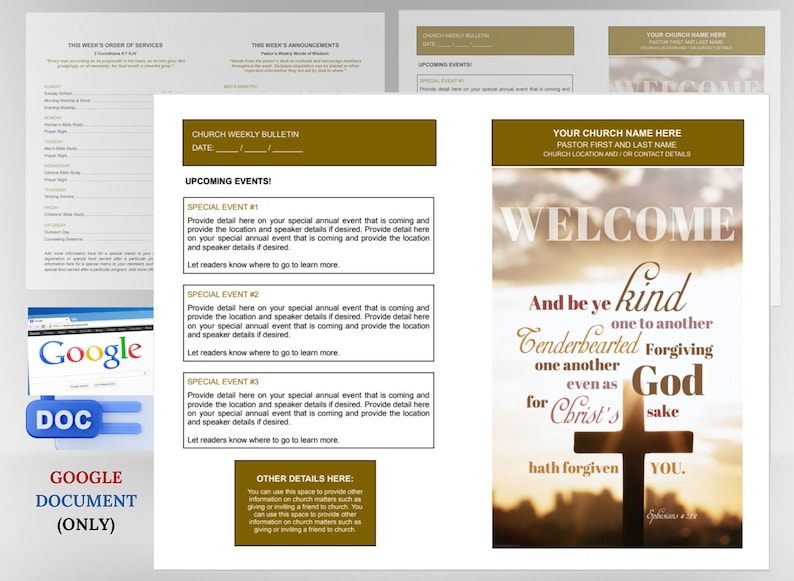Click the 'SPECIAL EVENT #1' title
The height and width of the screenshot is (581, 794).
(223, 207)
